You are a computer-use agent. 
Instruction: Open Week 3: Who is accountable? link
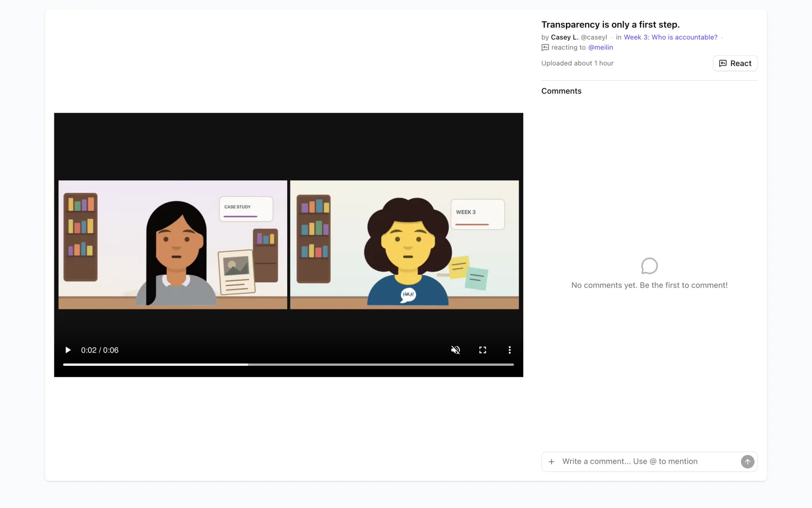tap(670, 37)
